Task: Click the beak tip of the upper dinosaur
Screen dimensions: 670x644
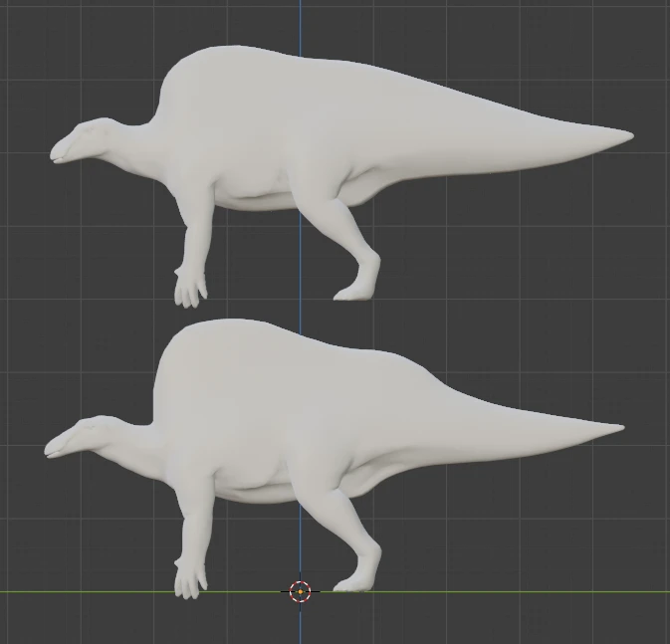Action: pyautogui.click(x=56, y=156)
